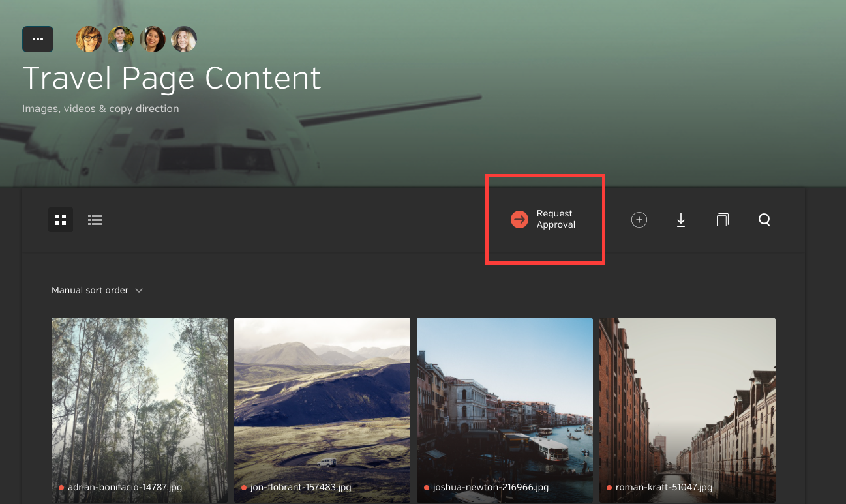Switch to grid view

[61, 220]
